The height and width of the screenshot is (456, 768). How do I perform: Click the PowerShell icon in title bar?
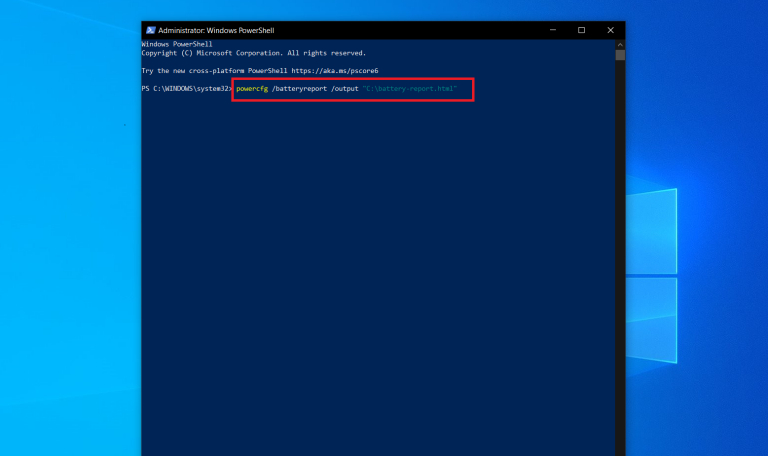[150, 30]
